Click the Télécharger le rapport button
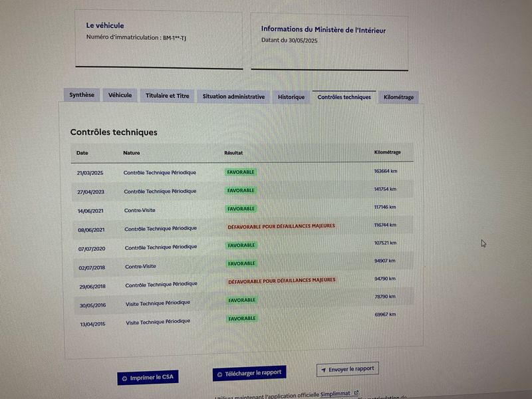This screenshot has width=532, height=399. [x=249, y=373]
